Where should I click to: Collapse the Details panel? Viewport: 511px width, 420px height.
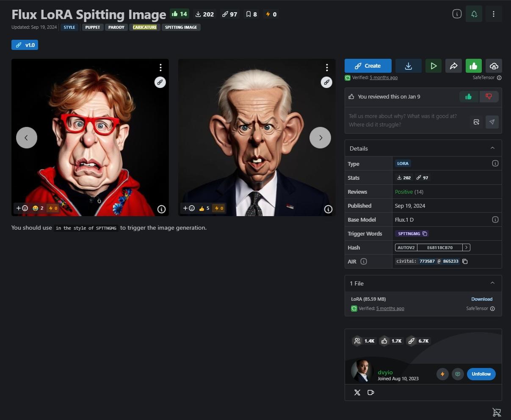[x=492, y=148]
